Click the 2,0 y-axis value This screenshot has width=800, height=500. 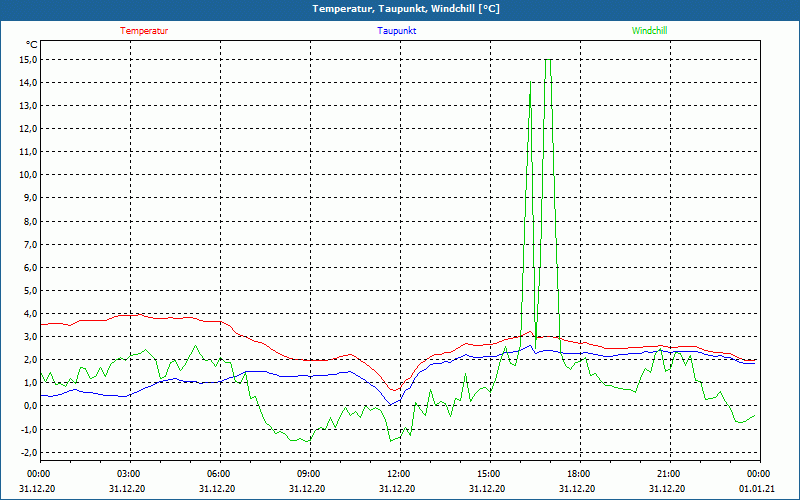31,359
